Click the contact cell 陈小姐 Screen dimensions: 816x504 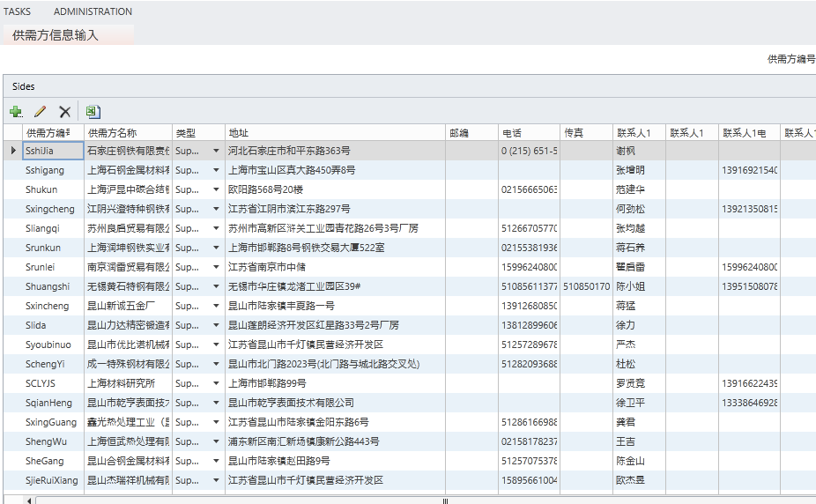(638, 286)
